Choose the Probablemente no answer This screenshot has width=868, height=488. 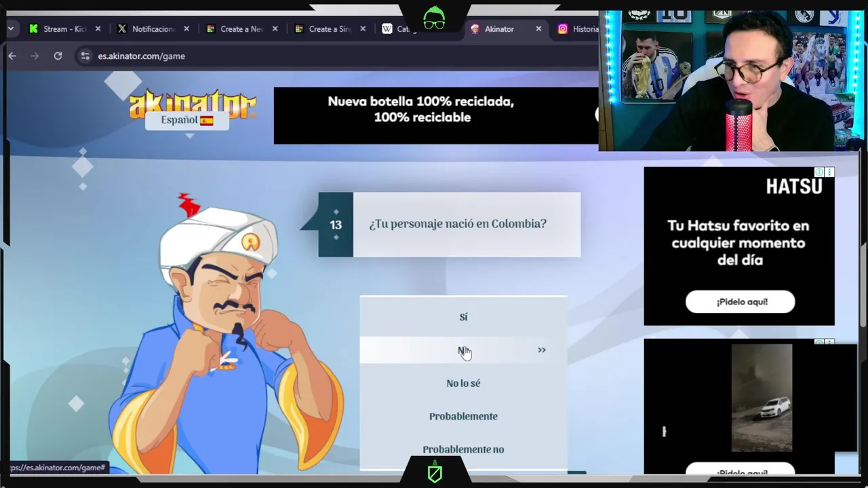[463, 449]
